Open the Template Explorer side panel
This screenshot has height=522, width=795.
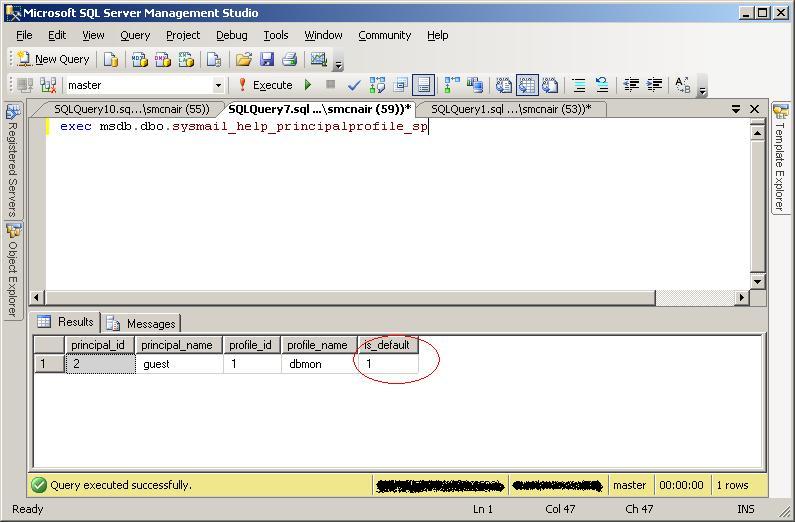(x=780, y=158)
